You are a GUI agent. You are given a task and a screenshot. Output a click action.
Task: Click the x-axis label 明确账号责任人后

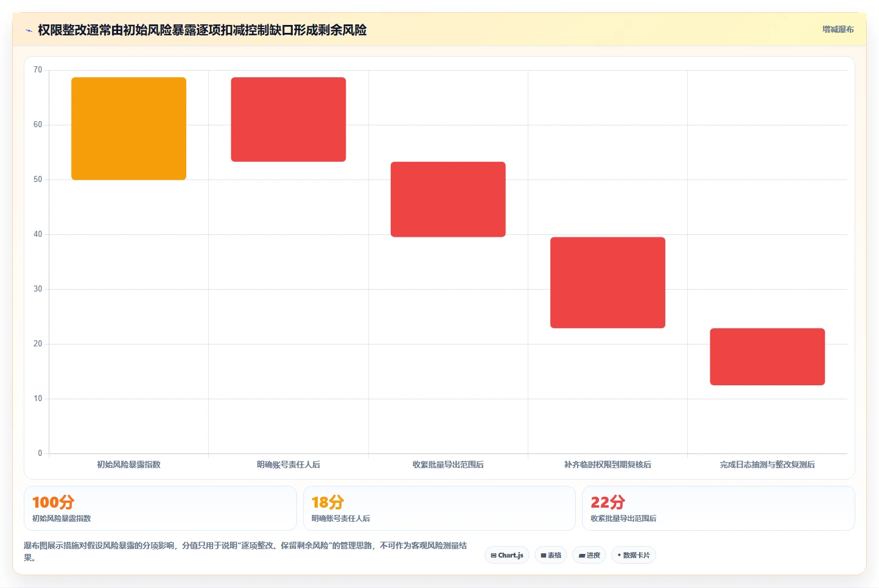point(289,464)
